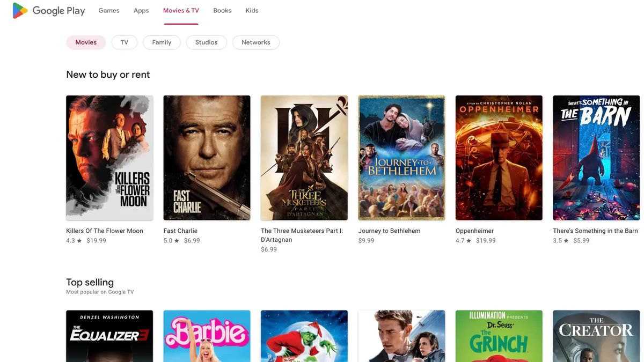Viewport: 644px width, 362px height.
Task: Click the $5.99 price for Something in the Barn
Action: (x=581, y=241)
